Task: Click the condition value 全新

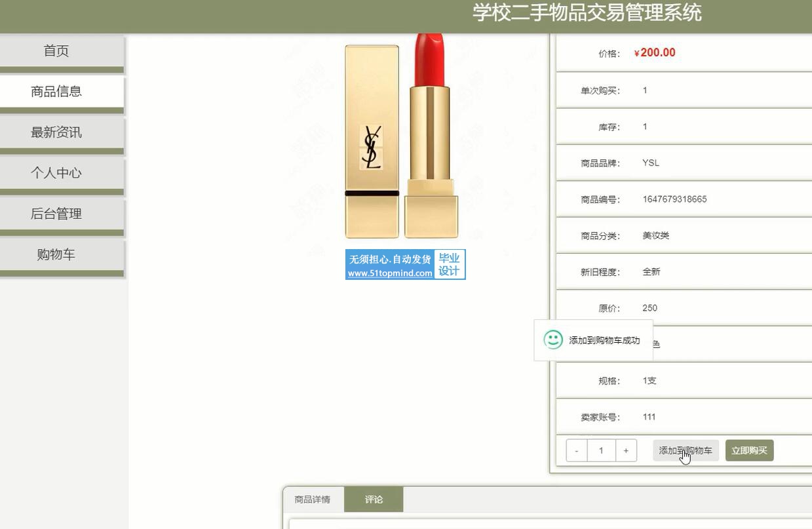Action: pos(651,271)
